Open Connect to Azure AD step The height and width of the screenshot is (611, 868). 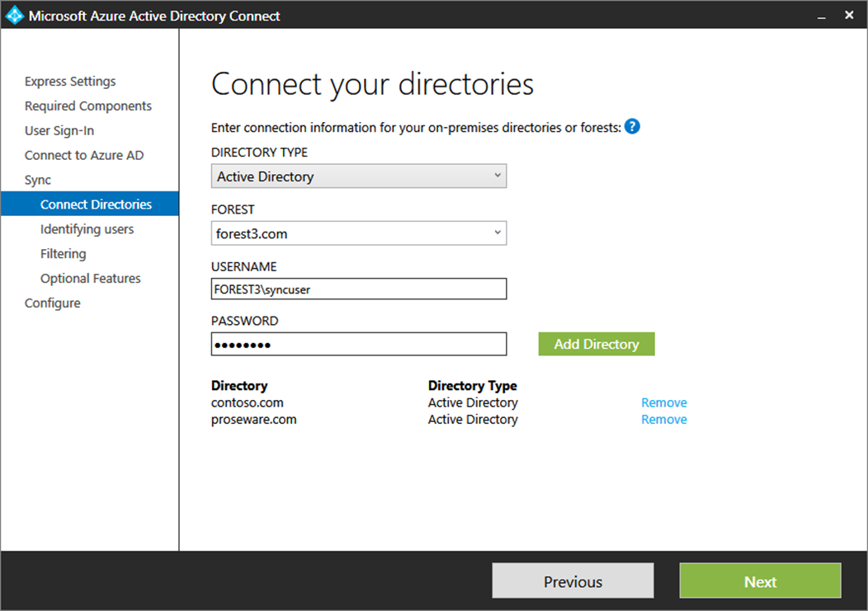[x=84, y=155]
